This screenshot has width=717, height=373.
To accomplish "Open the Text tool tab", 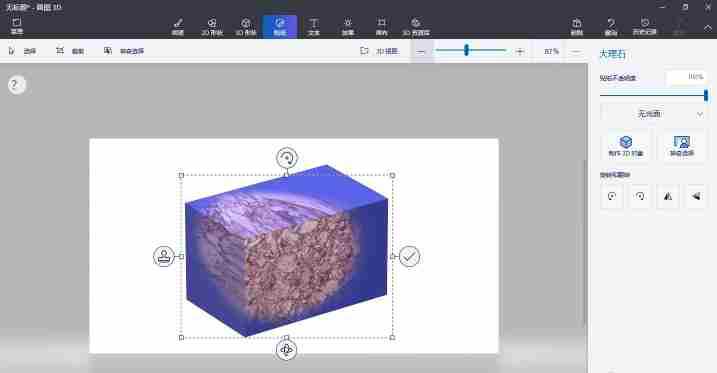I will (x=314, y=27).
